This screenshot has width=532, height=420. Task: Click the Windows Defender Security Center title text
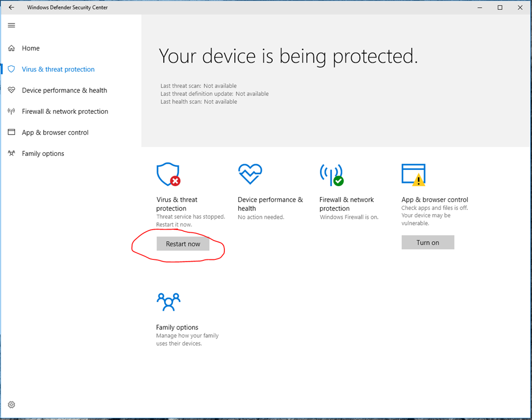click(x=67, y=7)
